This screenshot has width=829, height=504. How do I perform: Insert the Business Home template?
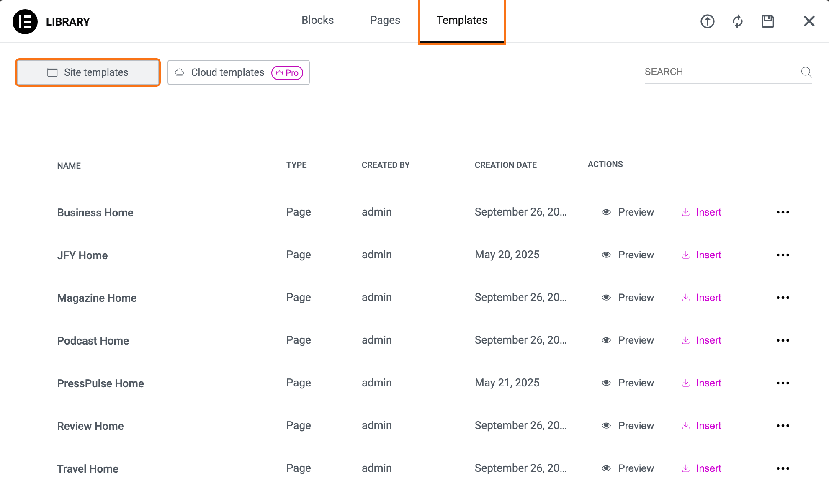point(702,212)
